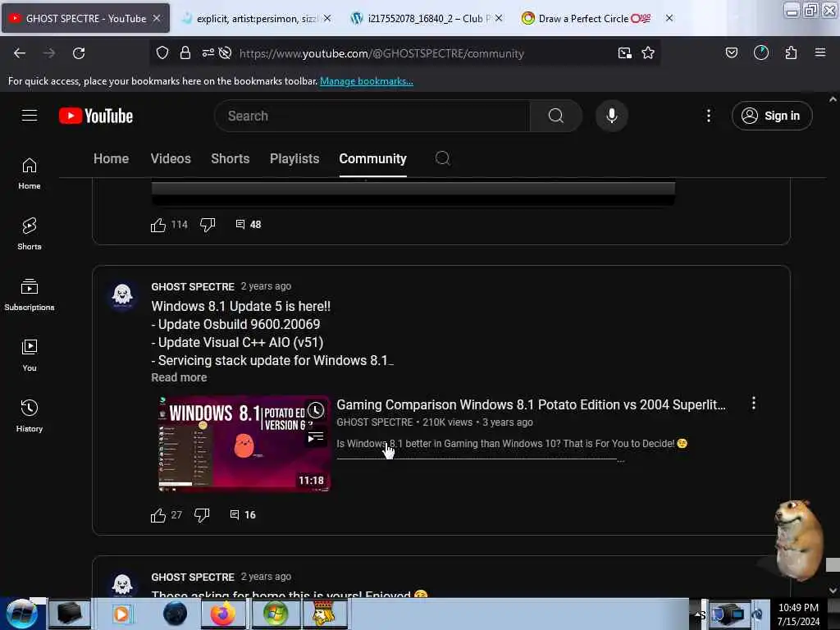The height and width of the screenshot is (630, 840).
Task: Expand the post with Read more
Action: 179,377
